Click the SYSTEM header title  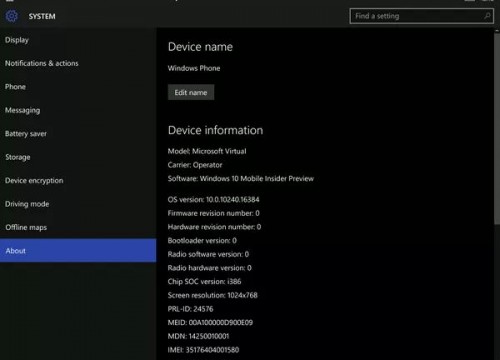point(42,16)
